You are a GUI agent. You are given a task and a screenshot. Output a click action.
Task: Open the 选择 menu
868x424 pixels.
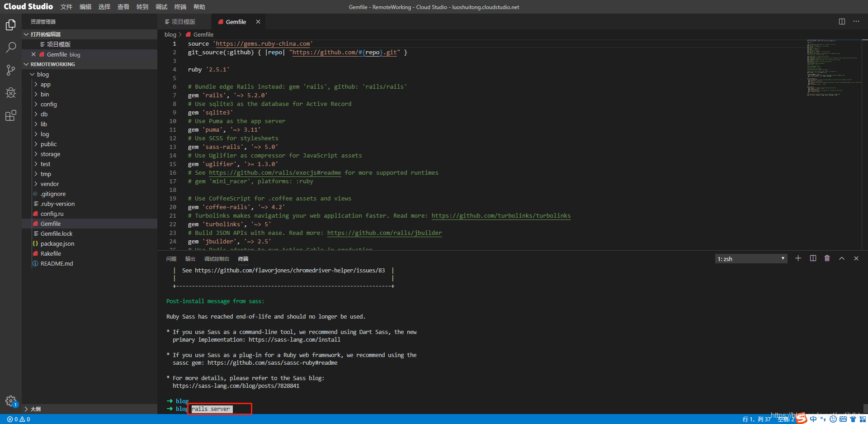click(104, 7)
